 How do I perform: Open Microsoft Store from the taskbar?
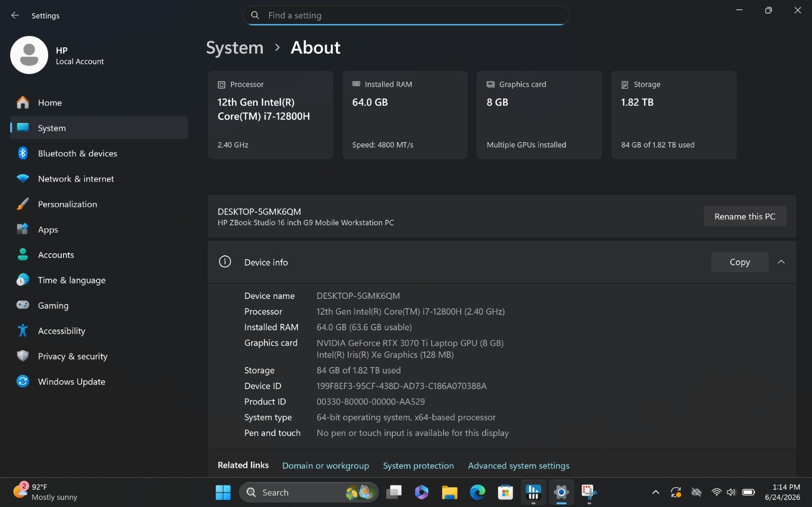point(505,492)
